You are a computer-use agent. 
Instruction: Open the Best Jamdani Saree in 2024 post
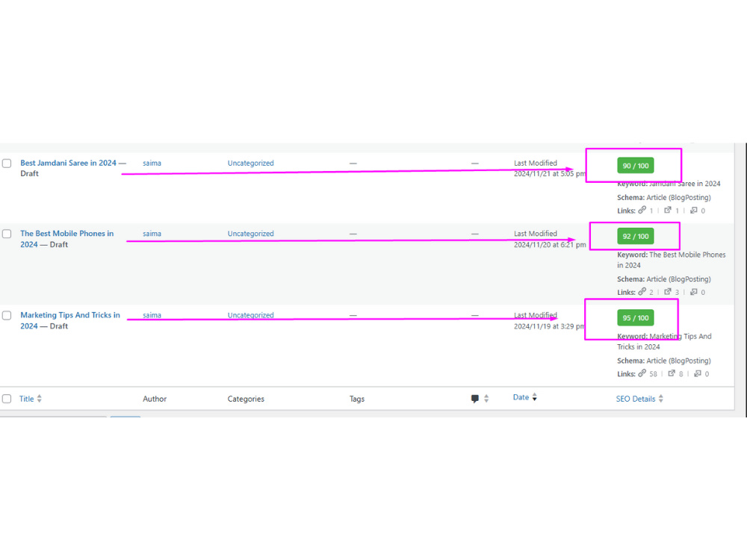tap(68, 163)
